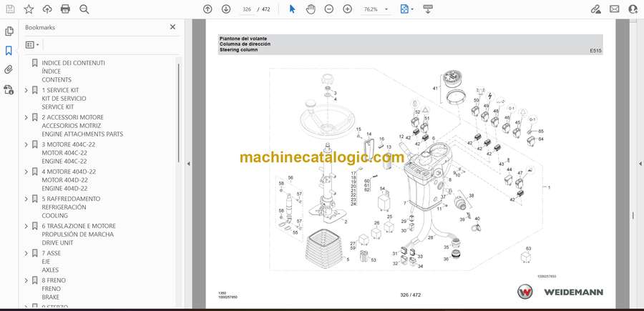
Task: Click the 'E515' page code text
Action: tap(595, 51)
